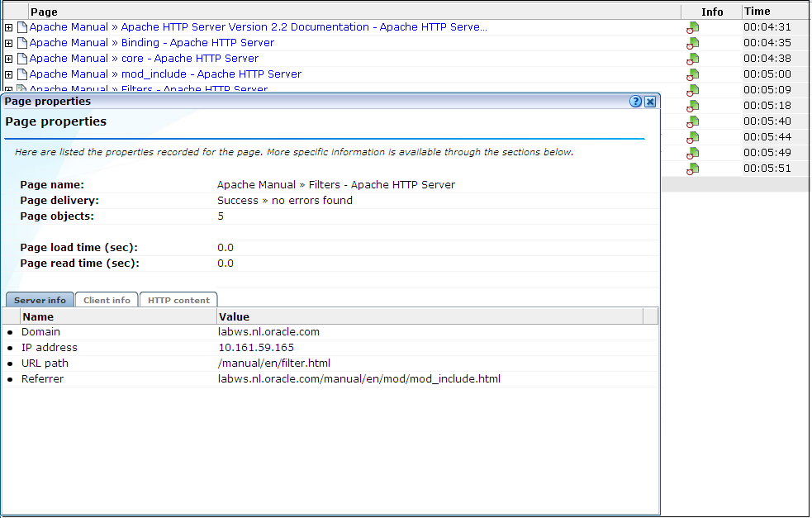The image size is (812, 518).
Task: Click the Page delivery Success value
Action: click(285, 201)
